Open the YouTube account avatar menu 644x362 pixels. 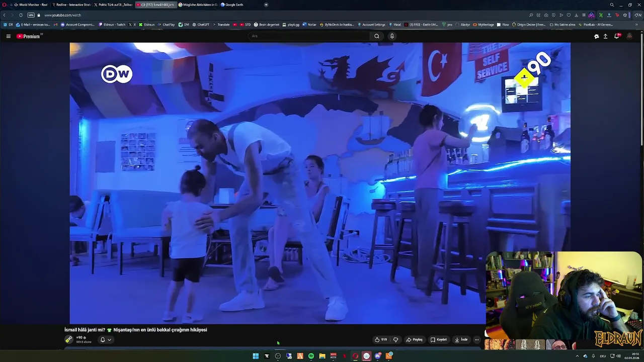tap(629, 36)
